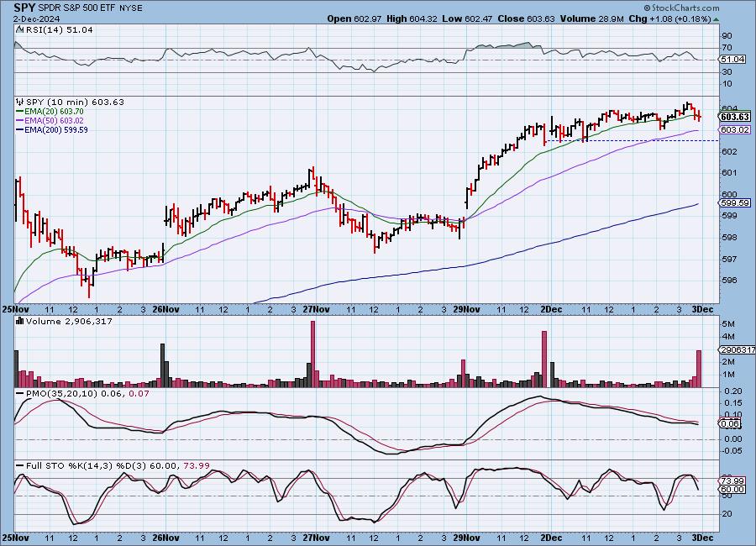Click the RSI area-chart legend icon
The image size is (756, 546).
click(19, 29)
